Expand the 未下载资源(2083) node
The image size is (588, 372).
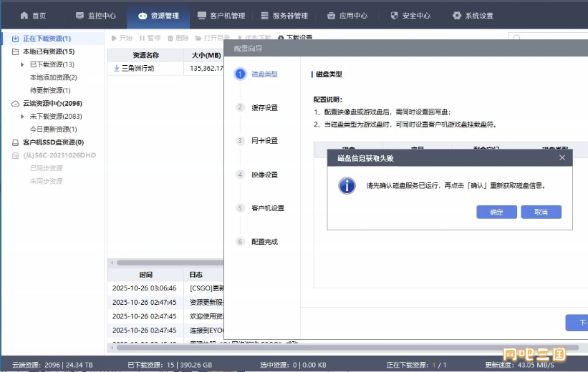coord(22,117)
